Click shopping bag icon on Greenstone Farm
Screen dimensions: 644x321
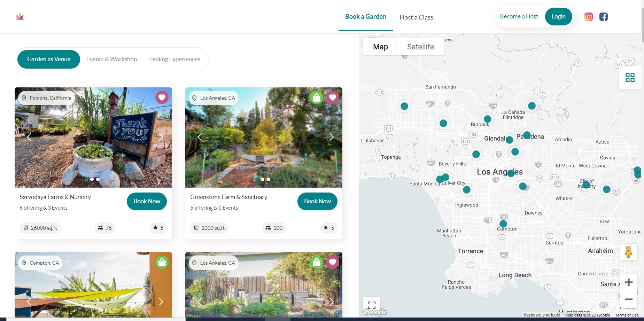pyautogui.click(x=316, y=97)
